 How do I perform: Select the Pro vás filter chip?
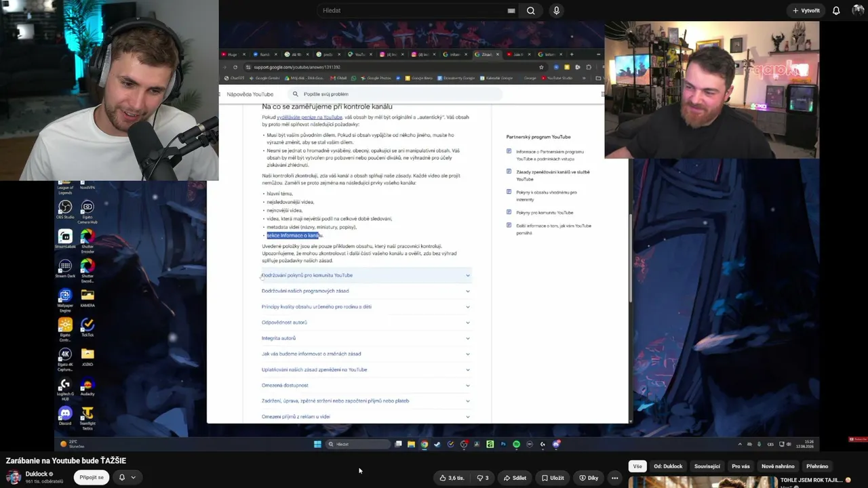point(741,466)
